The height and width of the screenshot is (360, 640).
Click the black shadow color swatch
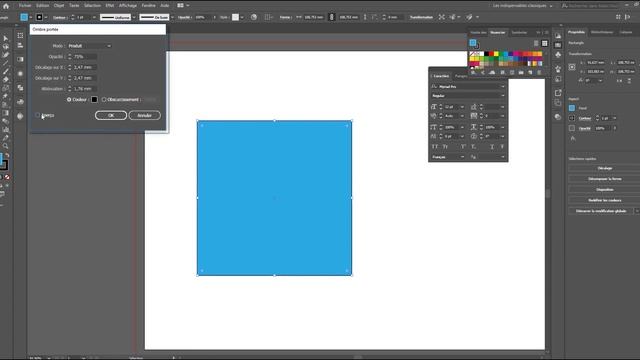[94, 100]
